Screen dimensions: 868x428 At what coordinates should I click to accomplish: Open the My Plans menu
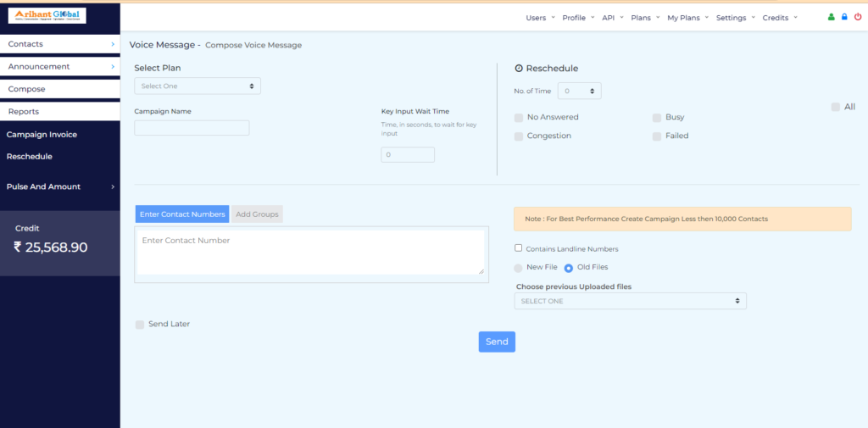coord(688,18)
